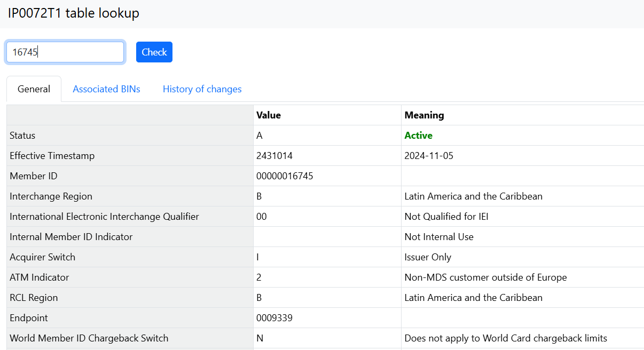Select the Interchange Region value B
Screen dimensions: 644x350
point(258,196)
